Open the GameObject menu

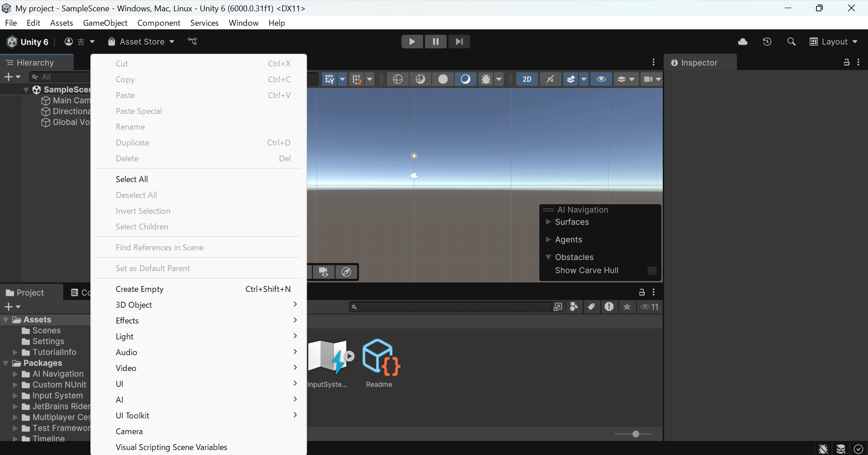point(105,23)
